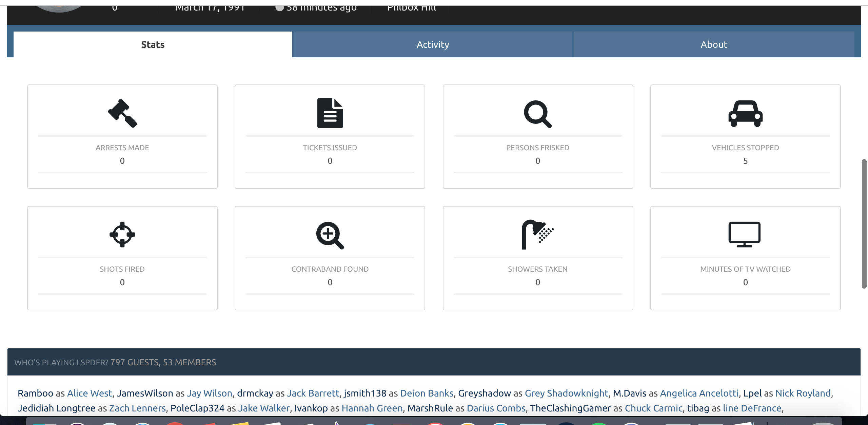Click the page's vertical scrollbar thumb
Screen dimensions: 868x425
click(864, 224)
